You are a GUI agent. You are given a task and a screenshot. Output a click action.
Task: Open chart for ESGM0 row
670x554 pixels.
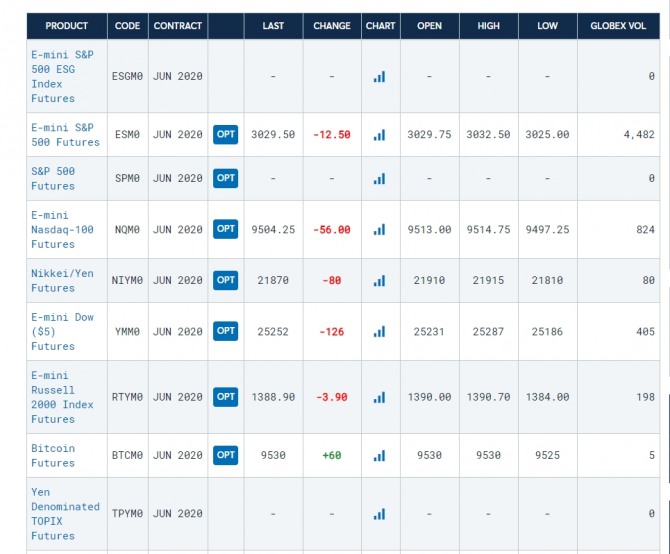(x=379, y=76)
